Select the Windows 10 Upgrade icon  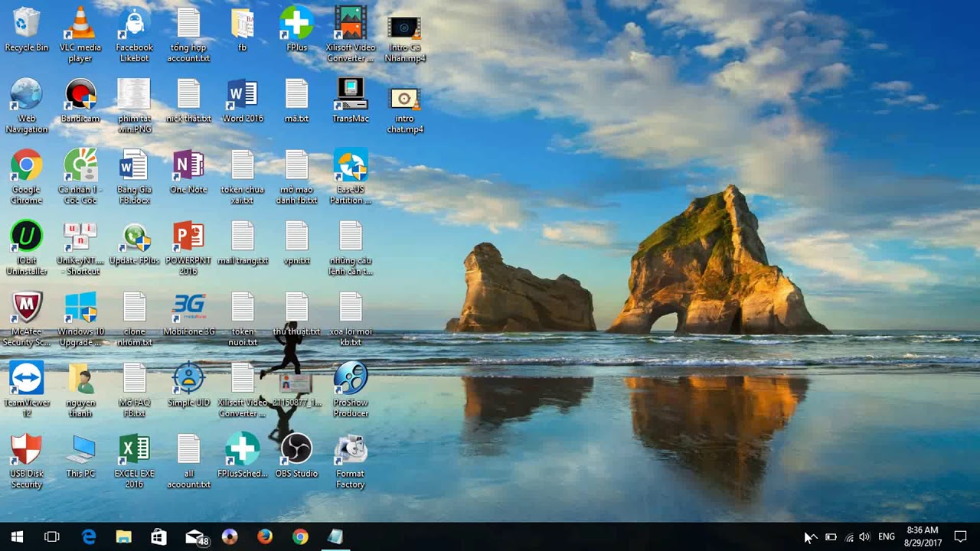[80, 319]
